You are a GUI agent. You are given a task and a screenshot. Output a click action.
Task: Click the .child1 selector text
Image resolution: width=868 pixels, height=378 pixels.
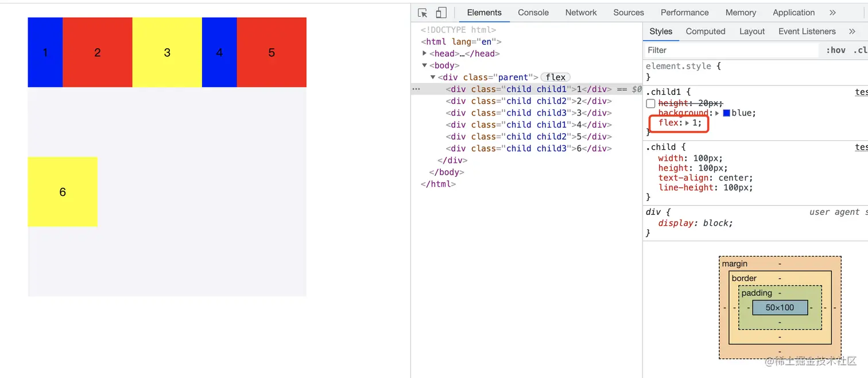coord(663,92)
